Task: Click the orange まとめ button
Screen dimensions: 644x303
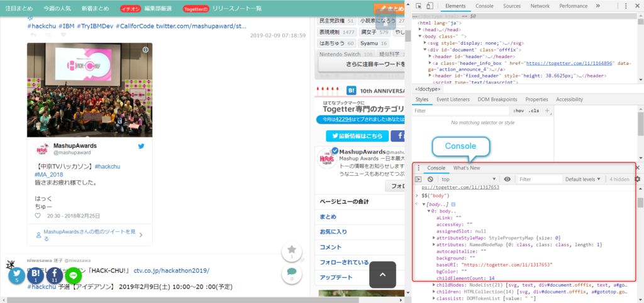Action: click(389, 8)
